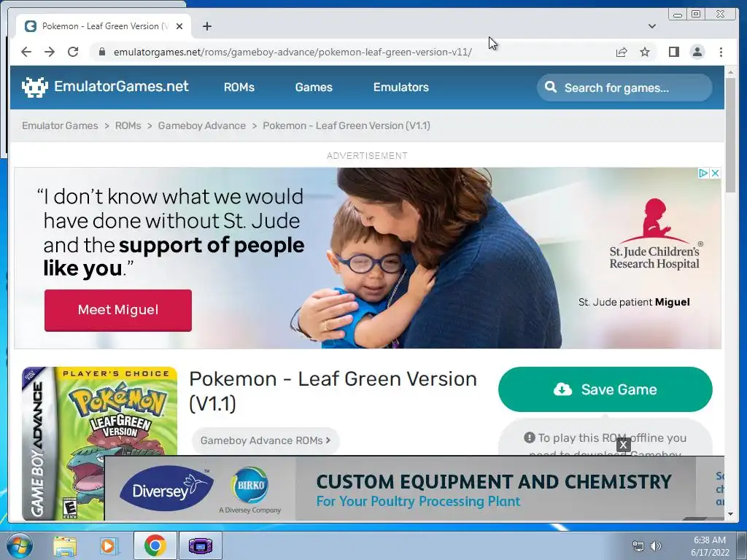This screenshot has height=560, width=747.
Task: Click the EmulatorGames.net logo
Action: coord(105,87)
